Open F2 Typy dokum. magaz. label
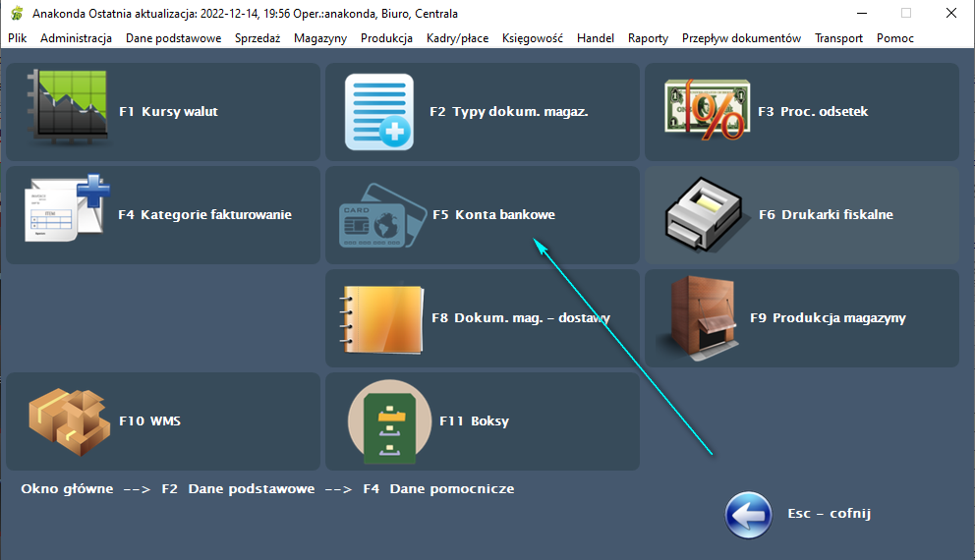Image resolution: width=975 pixels, height=560 pixels. tap(509, 112)
